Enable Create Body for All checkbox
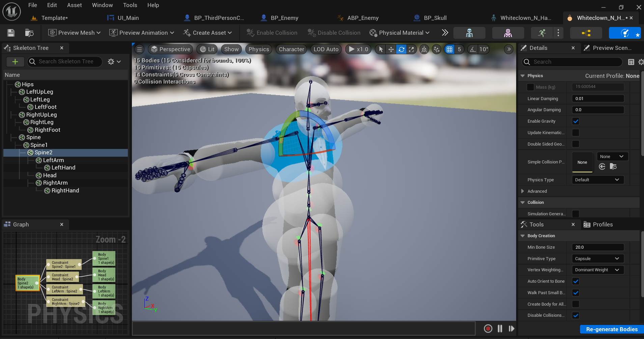The height and width of the screenshot is (339, 644). (576, 304)
